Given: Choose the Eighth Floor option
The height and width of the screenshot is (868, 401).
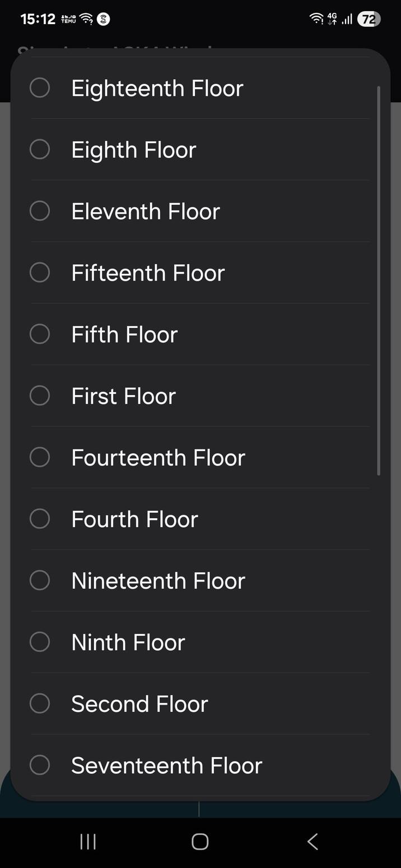Looking at the screenshot, I should coord(133,149).
